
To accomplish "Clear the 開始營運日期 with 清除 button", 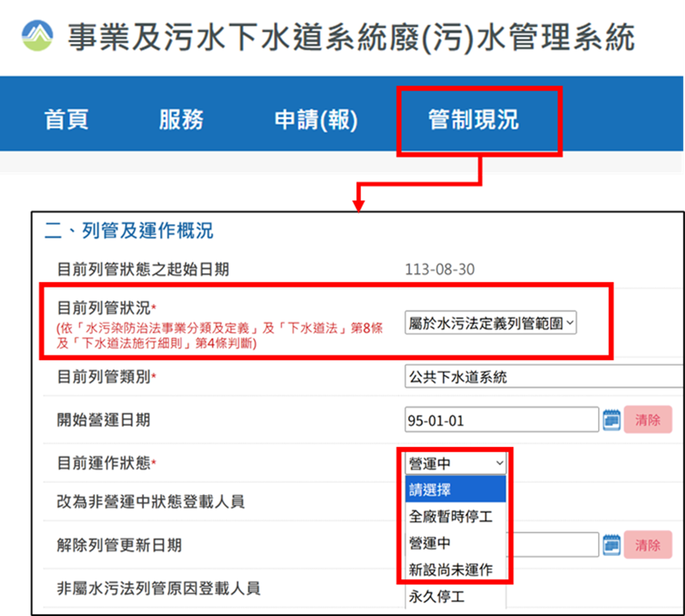I will tap(648, 420).
